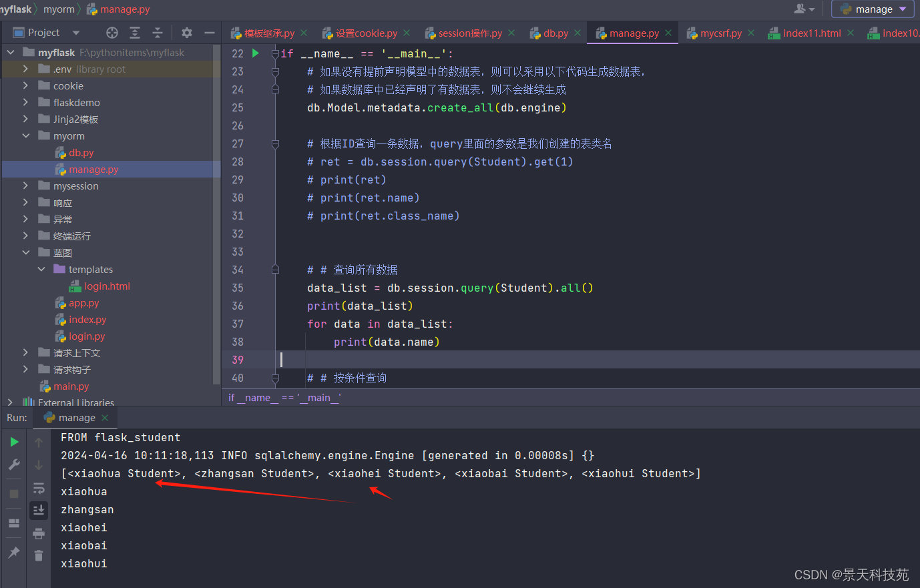Image resolution: width=920 pixels, height=588 pixels.
Task: Toggle soft-wrap icon in Run console
Action: [x=39, y=488]
